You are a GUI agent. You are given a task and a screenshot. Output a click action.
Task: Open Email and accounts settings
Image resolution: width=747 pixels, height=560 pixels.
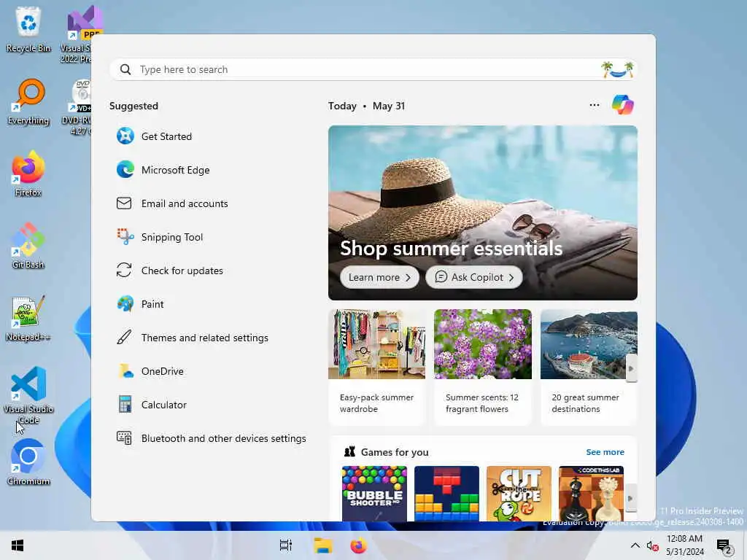pos(172,203)
